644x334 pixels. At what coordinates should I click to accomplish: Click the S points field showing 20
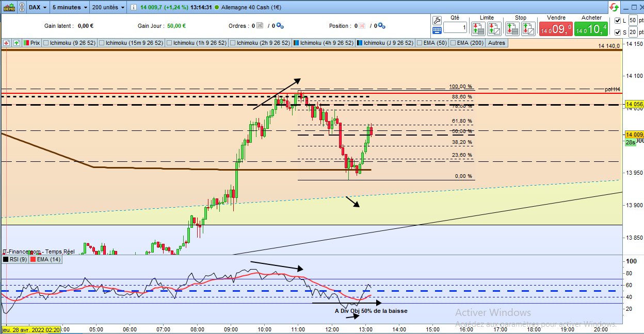pyautogui.click(x=633, y=32)
